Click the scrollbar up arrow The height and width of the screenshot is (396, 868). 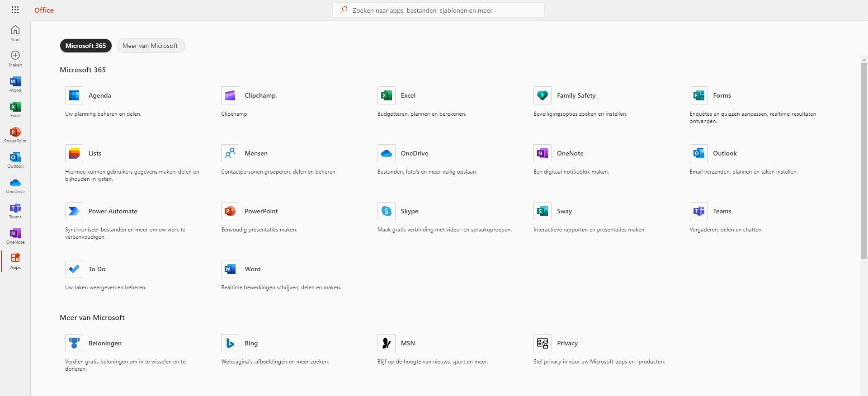[864, 59]
